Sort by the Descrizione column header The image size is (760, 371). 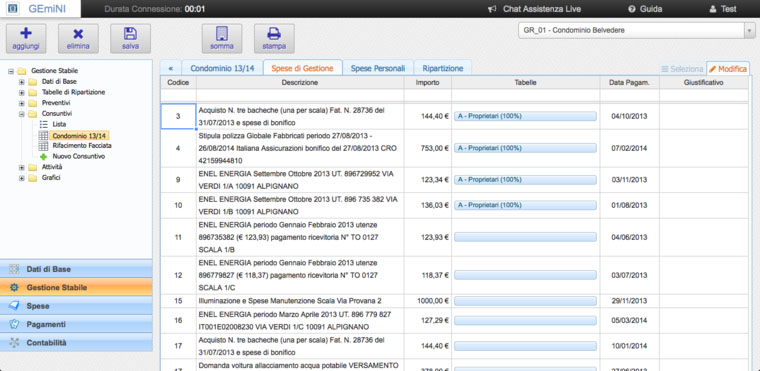[300, 83]
